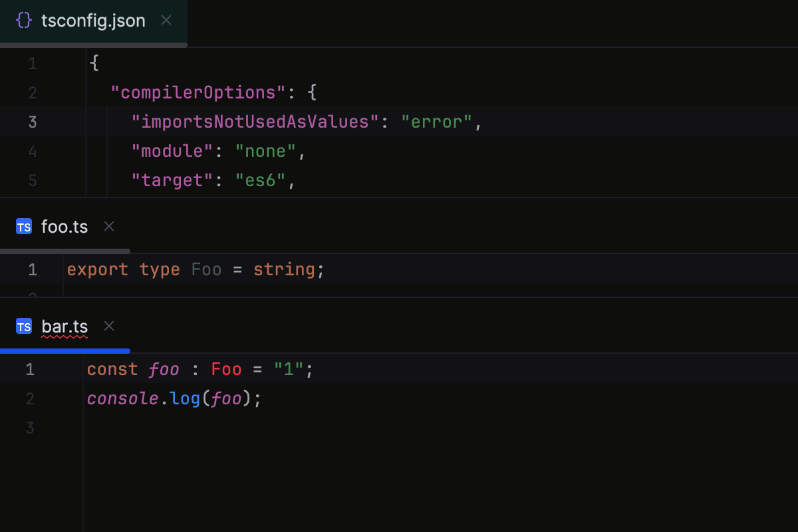Click the blue progress bar under bar.ts tab
This screenshot has width=798, height=532.
[65, 350]
